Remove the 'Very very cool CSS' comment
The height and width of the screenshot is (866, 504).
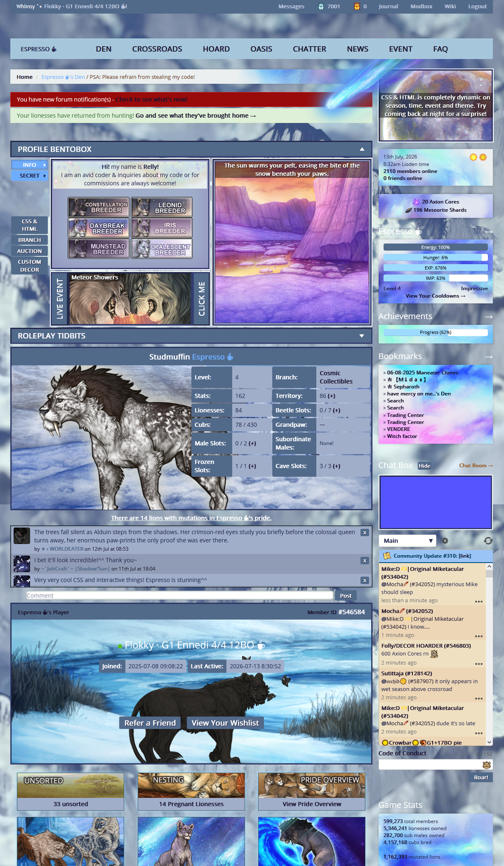[365, 580]
